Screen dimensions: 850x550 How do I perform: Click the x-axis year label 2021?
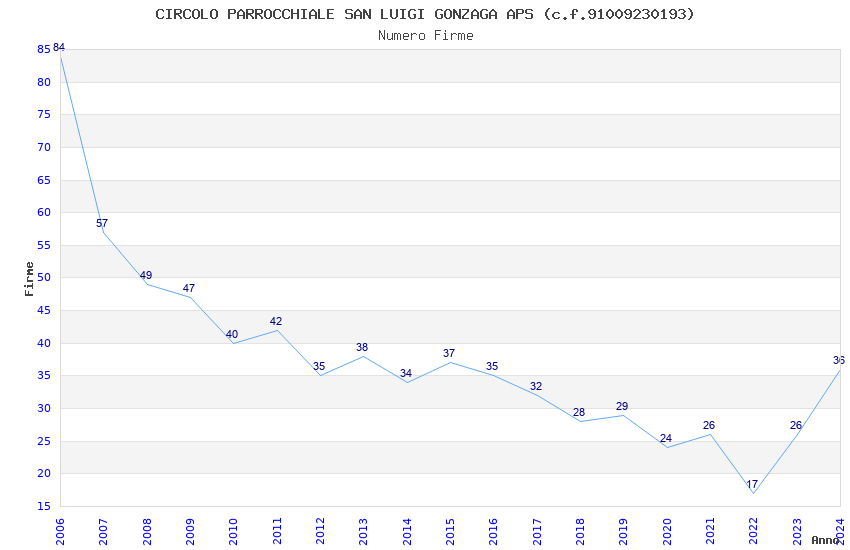tap(710, 532)
